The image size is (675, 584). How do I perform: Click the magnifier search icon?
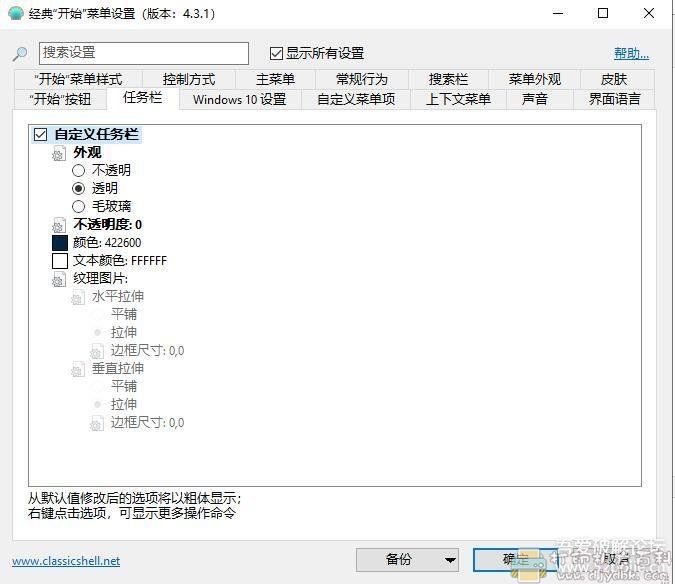click(20, 54)
